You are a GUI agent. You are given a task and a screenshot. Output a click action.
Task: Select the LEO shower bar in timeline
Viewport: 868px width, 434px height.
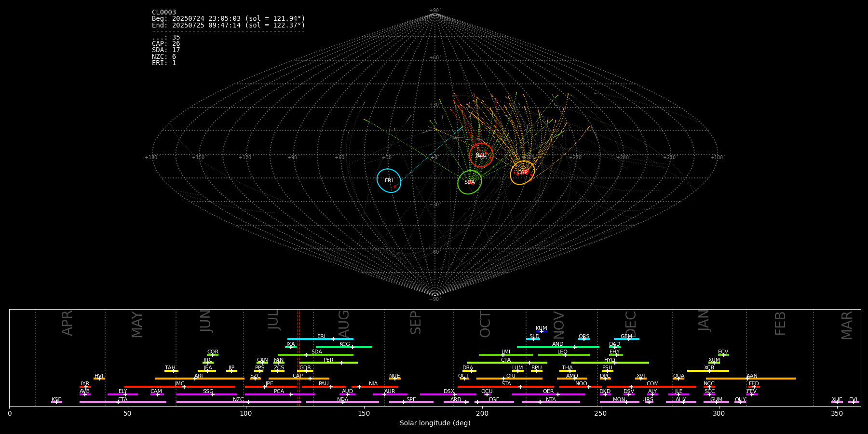pyautogui.click(x=564, y=355)
